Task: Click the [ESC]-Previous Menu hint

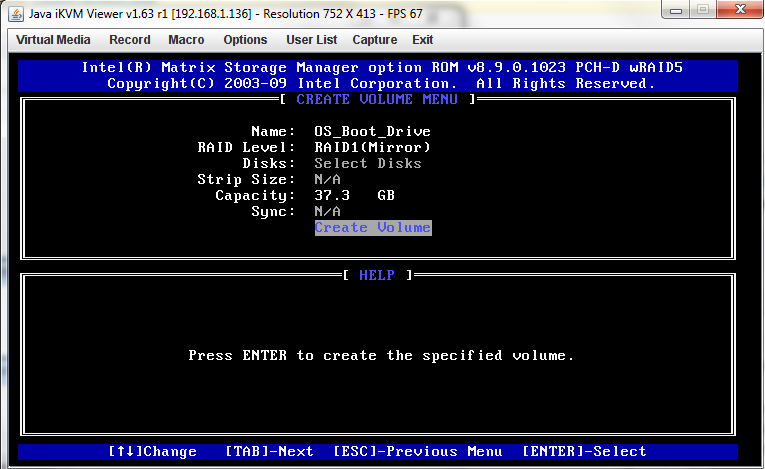Action: [418, 451]
